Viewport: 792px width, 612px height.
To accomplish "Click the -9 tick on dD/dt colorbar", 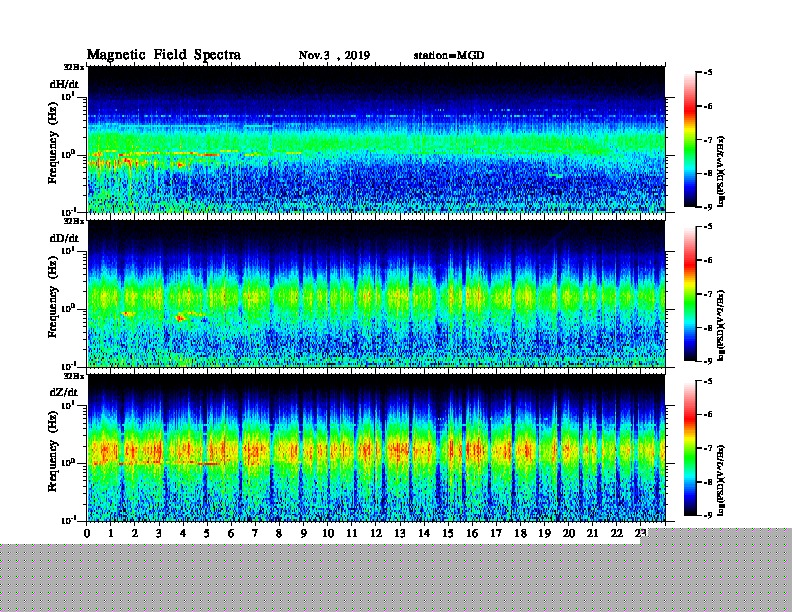I will (x=708, y=361).
